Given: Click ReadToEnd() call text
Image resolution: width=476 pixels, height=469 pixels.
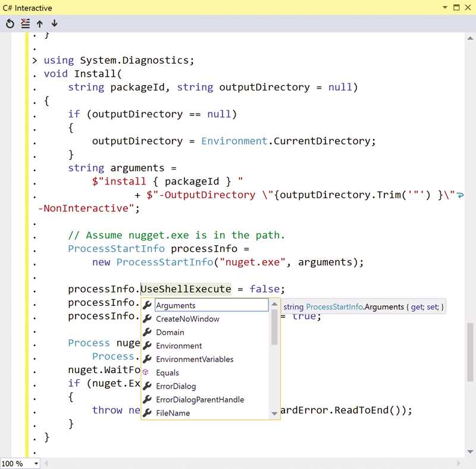Looking at the screenshot, I should click(x=369, y=410).
